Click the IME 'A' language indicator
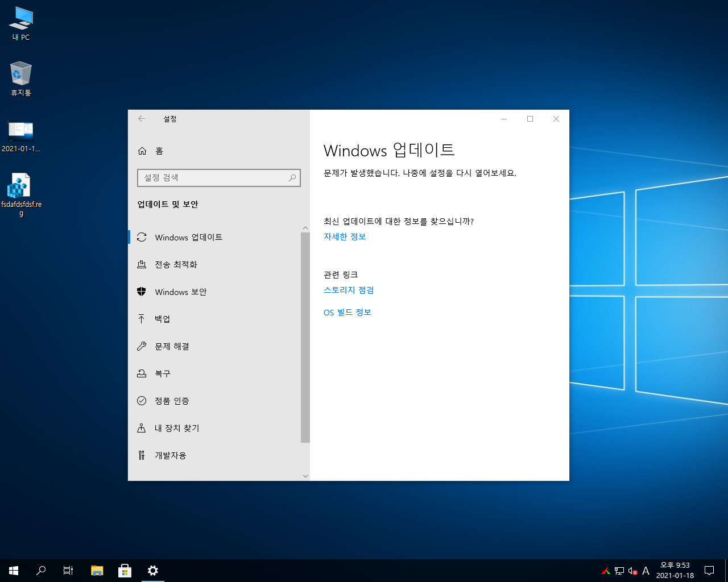The height and width of the screenshot is (582, 728). (x=646, y=571)
